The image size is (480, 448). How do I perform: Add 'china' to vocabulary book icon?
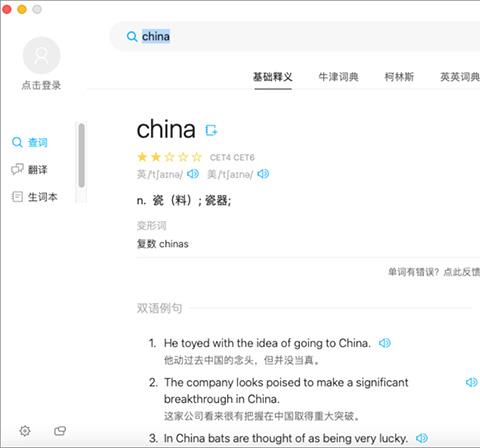coord(211,130)
